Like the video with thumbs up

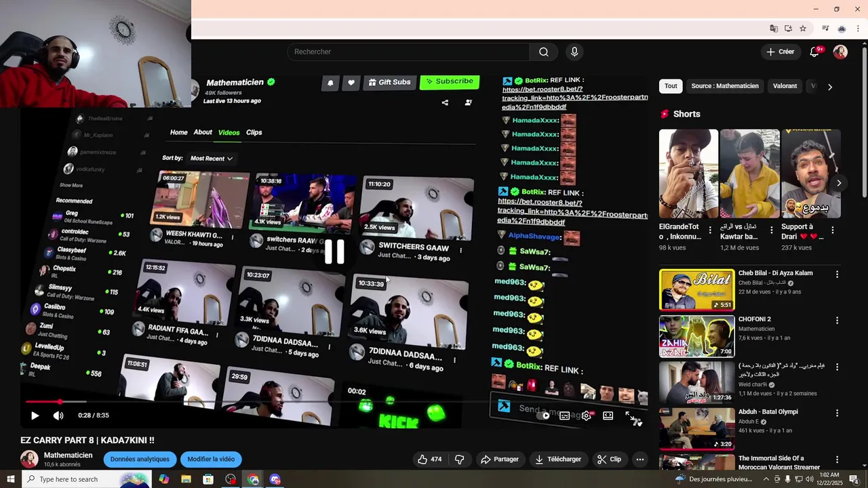click(430, 460)
